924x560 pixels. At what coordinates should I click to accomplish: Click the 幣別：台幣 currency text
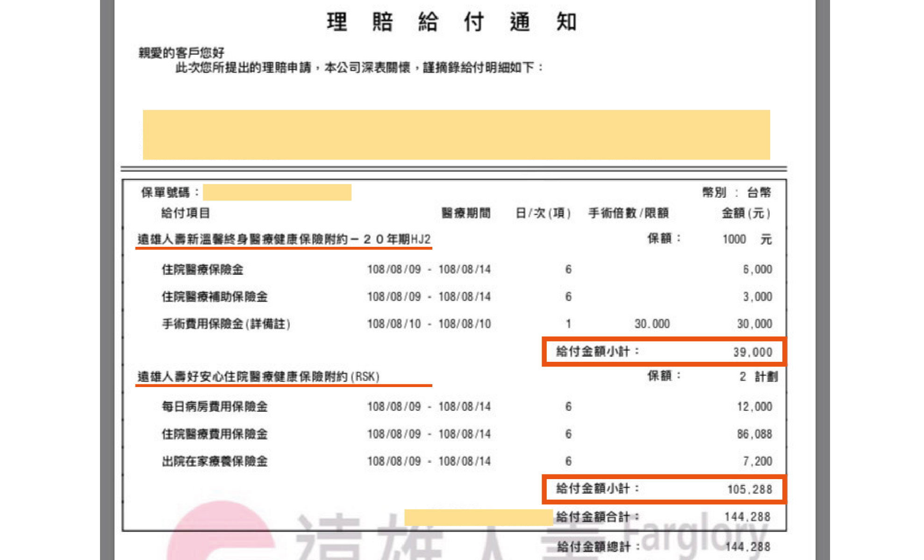pos(736,192)
